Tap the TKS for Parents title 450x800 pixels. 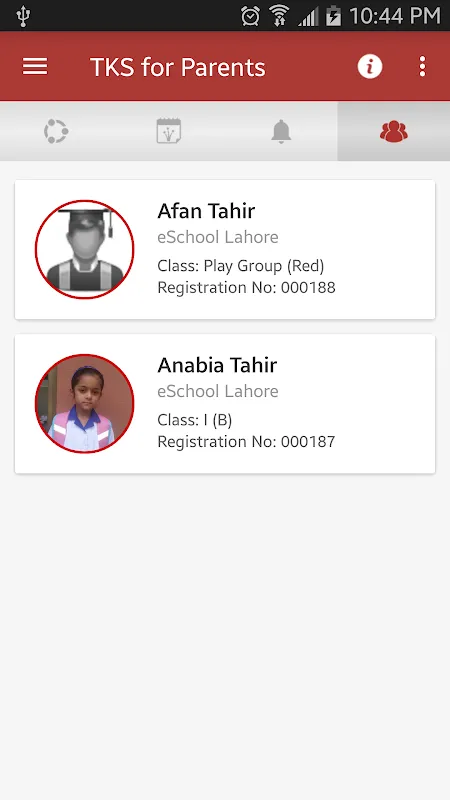[x=178, y=67]
